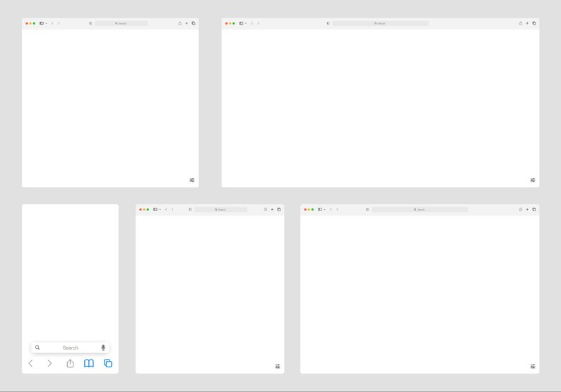Show tab overview in top-right wide window
This screenshot has width=561, height=392.
[534, 23]
